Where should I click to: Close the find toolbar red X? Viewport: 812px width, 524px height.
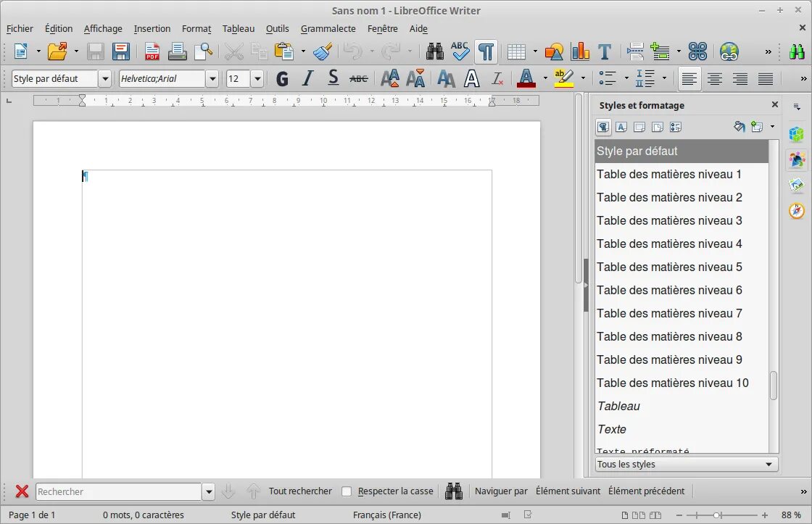click(22, 491)
